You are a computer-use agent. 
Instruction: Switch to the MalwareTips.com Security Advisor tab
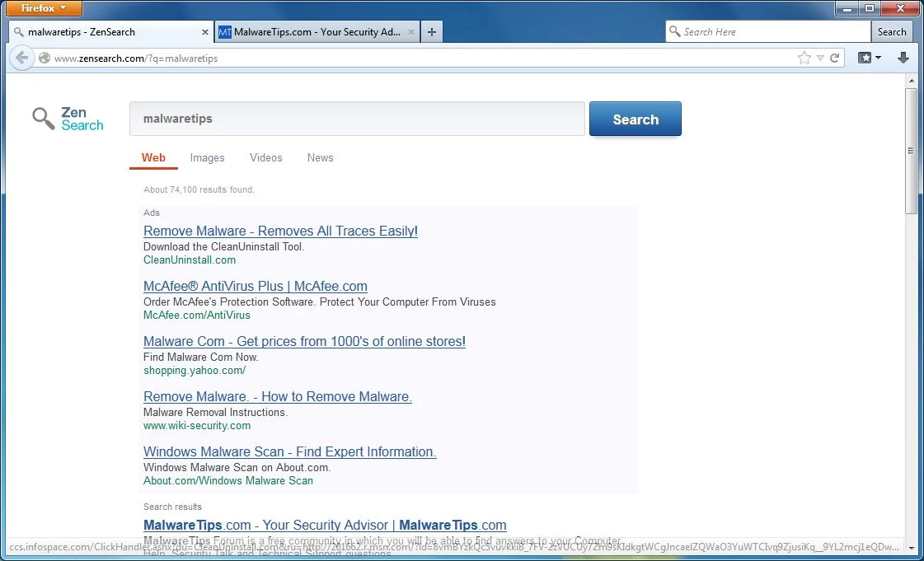[x=317, y=32]
